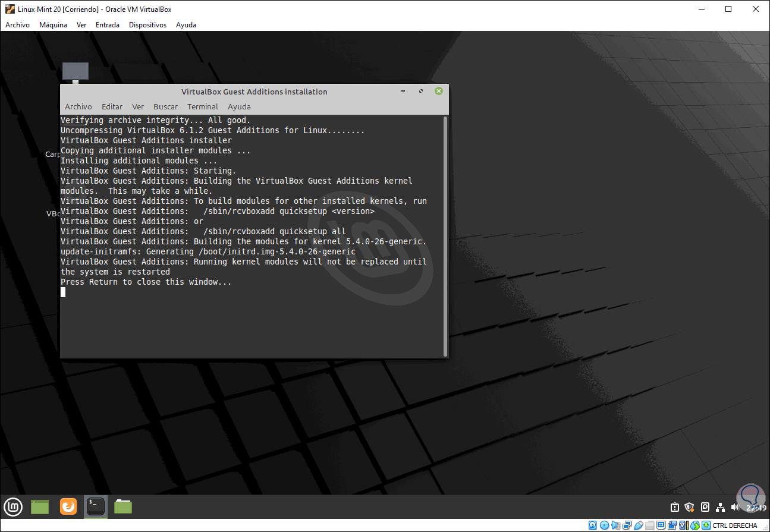This screenshot has height=532, width=770.
Task: Minimize the Guest Additions terminal window
Action: pyautogui.click(x=403, y=92)
